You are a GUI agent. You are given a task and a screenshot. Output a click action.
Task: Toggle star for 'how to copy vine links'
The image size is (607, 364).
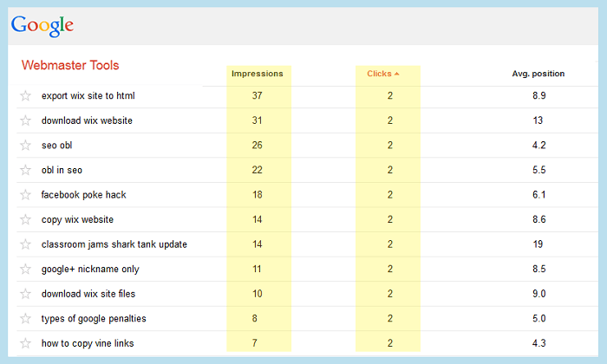[x=25, y=343]
